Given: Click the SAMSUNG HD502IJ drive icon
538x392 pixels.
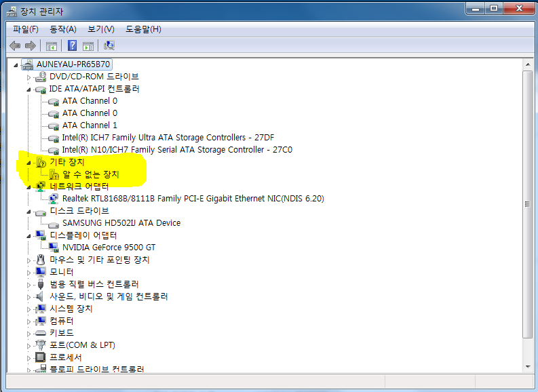Looking at the screenshot, I should point(54,224).
